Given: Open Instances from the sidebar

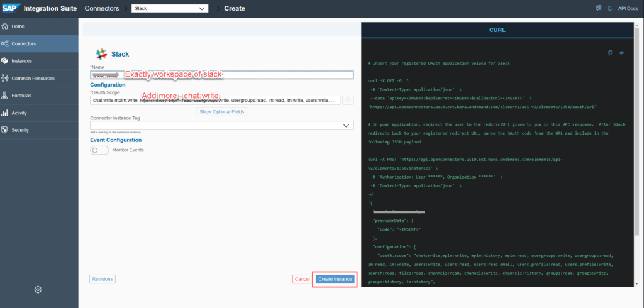Looking at the screenshot, I should [x=21, y=61].
